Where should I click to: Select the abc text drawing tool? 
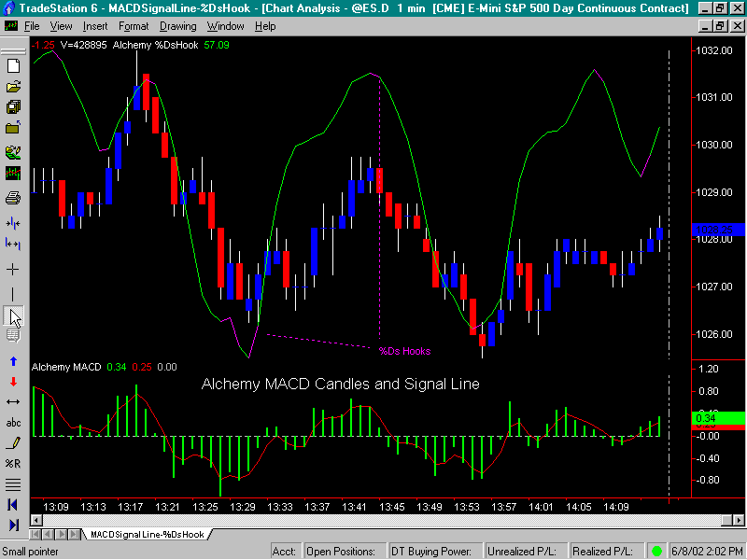tap(13, 423)
